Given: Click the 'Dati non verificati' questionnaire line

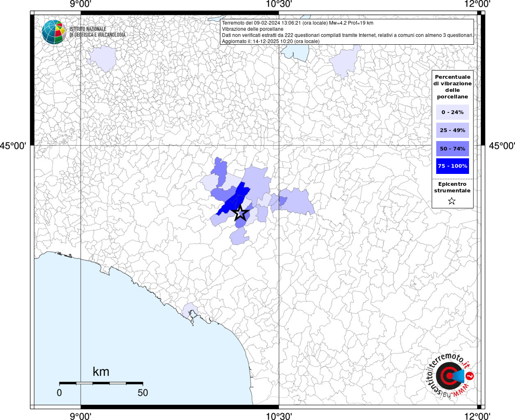Looking at the screenshot, I should coord(348,35).
